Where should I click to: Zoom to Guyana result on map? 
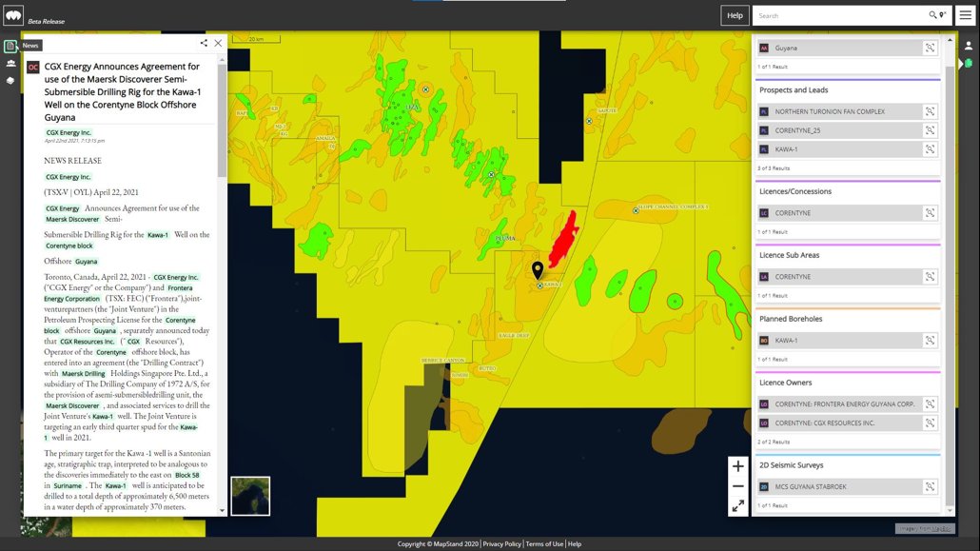pos(930,48)
